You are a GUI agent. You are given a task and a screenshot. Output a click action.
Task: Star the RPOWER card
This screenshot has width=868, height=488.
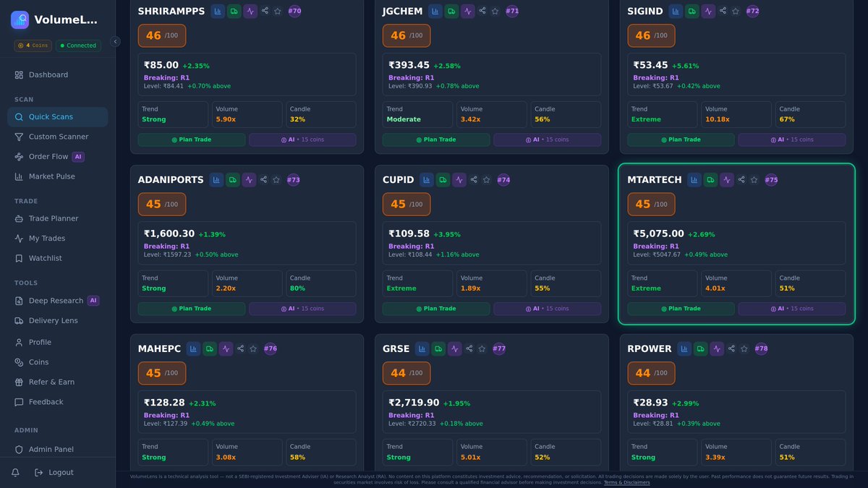pyautogui.click(x=744, y=348)
